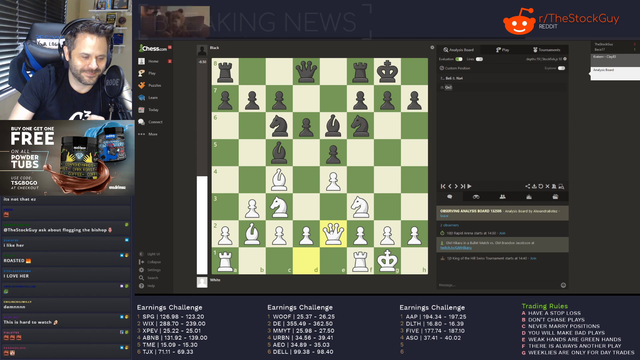Click the white queen on e2

(x=333, y=234)
